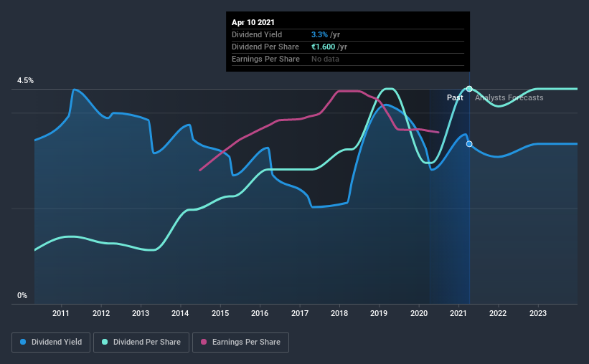
Task: Click the €1.600 dividend per share value
Action: pos(323,47)
